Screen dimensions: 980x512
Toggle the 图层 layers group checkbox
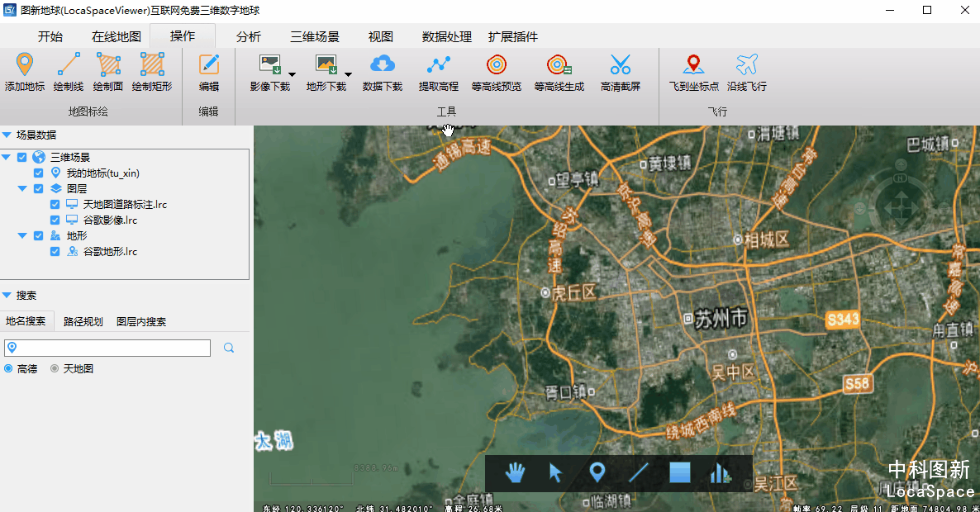coord(38,188)
